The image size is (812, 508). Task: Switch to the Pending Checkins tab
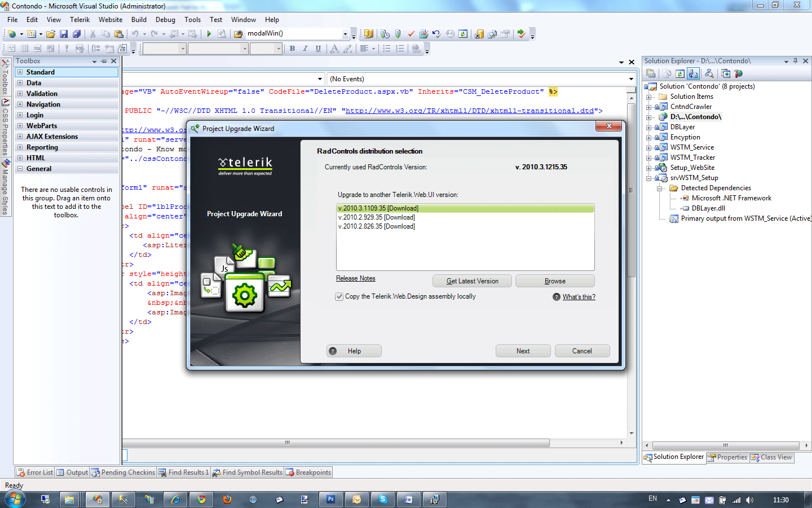pos(123,472)
